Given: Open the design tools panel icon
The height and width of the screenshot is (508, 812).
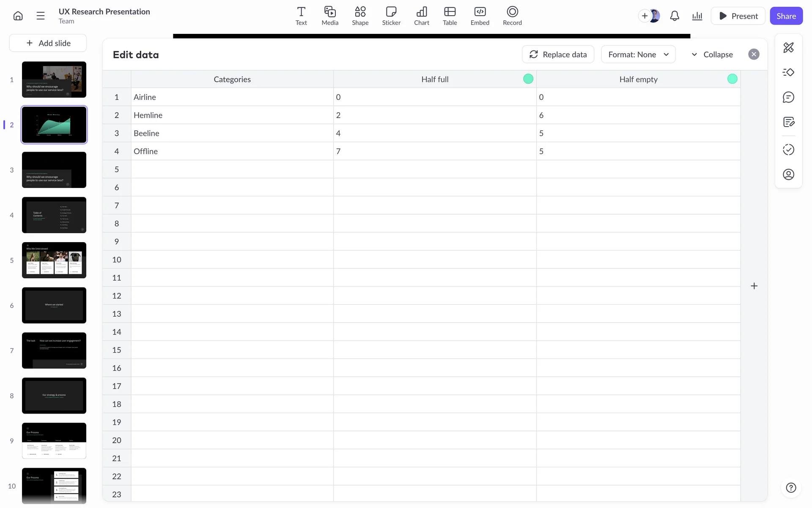Looking at the screenshot, I should click(x=788, y=47).
